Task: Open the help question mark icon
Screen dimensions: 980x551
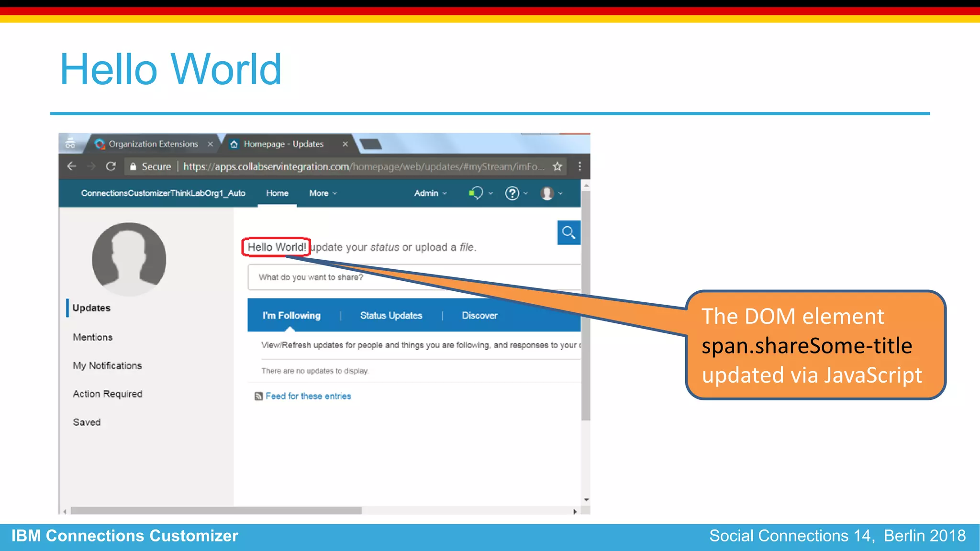Action: tap(512, 193)
